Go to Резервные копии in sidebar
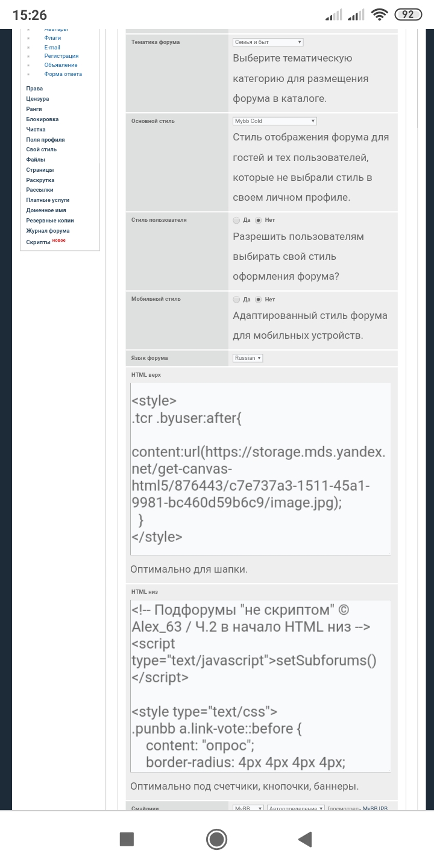 50,221
